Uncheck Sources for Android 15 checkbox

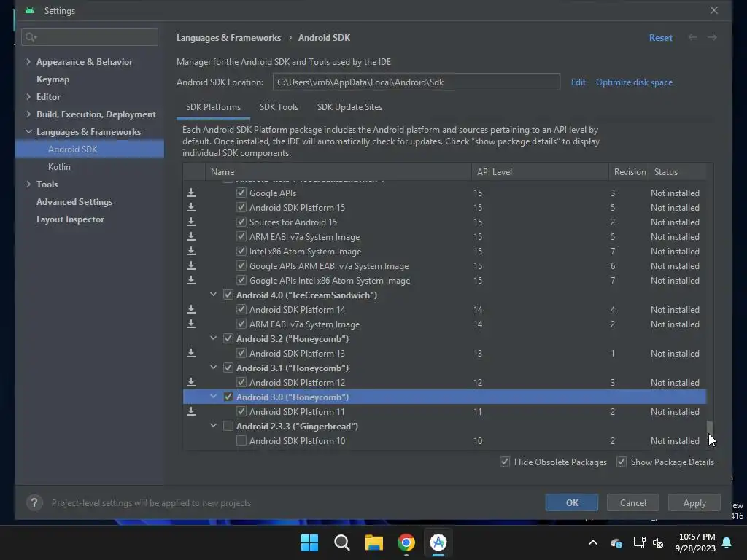[241, 222]
